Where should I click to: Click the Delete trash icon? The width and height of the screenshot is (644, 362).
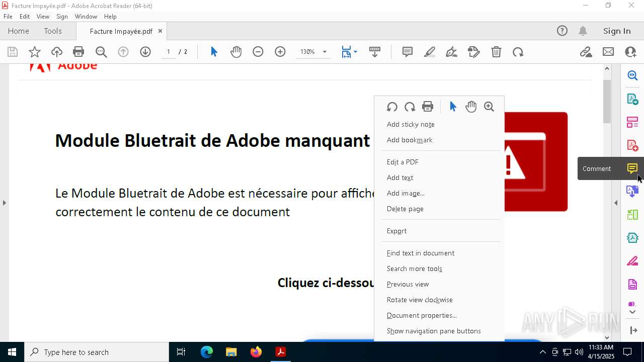click(496, 52)
